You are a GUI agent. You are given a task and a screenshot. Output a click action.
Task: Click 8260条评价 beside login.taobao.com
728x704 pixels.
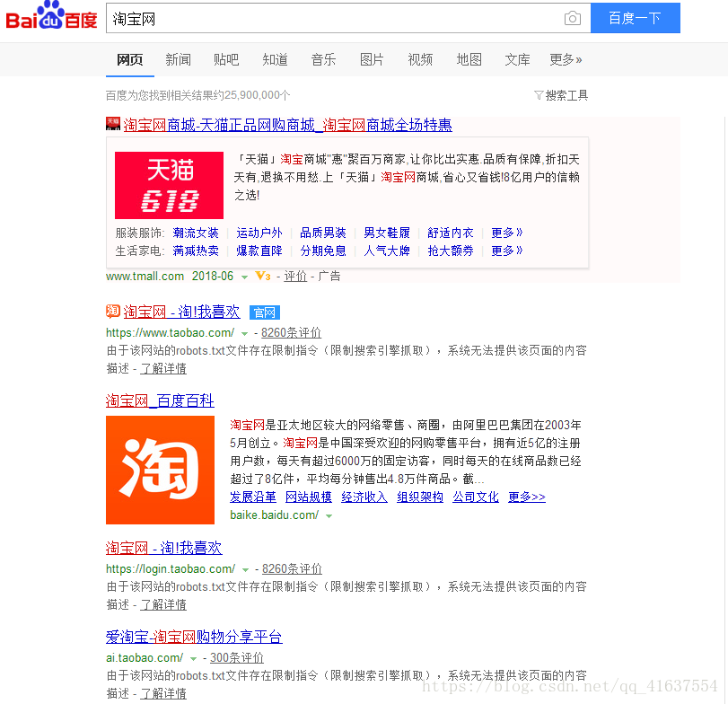click(292, 568)
